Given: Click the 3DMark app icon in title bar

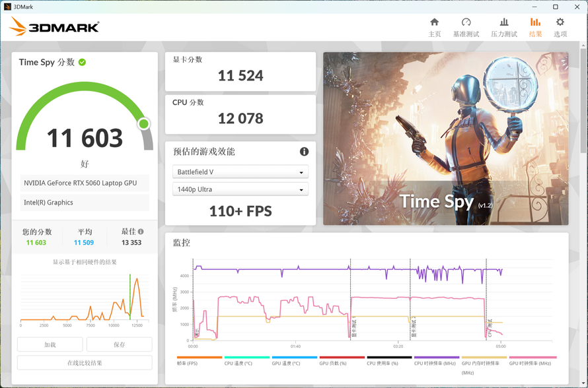Looking at the screenshot, I should tap(7, 7).
